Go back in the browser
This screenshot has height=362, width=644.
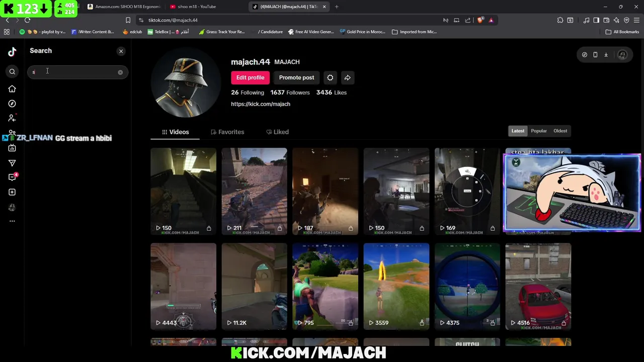click(x=7, y=20)
